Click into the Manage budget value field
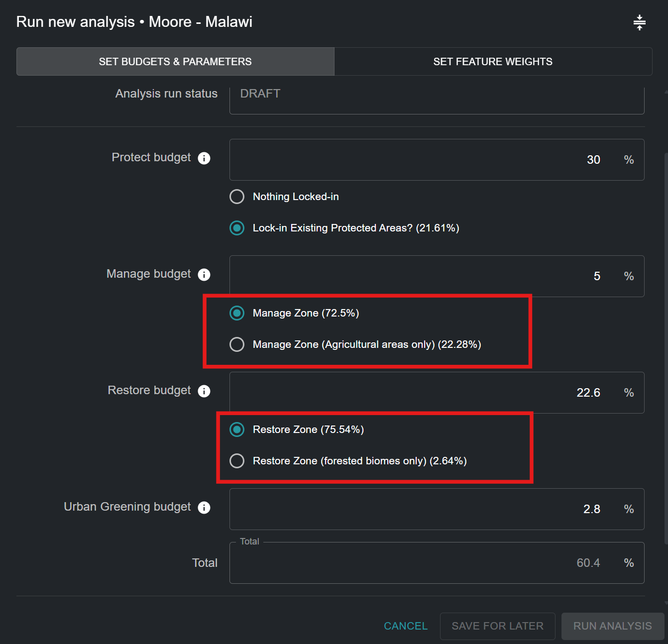 point(423,276)
